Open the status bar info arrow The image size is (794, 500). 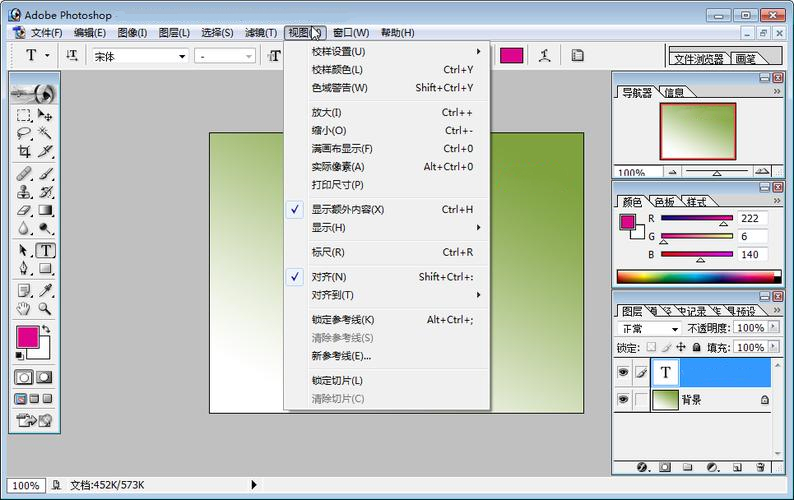[254, 485]
